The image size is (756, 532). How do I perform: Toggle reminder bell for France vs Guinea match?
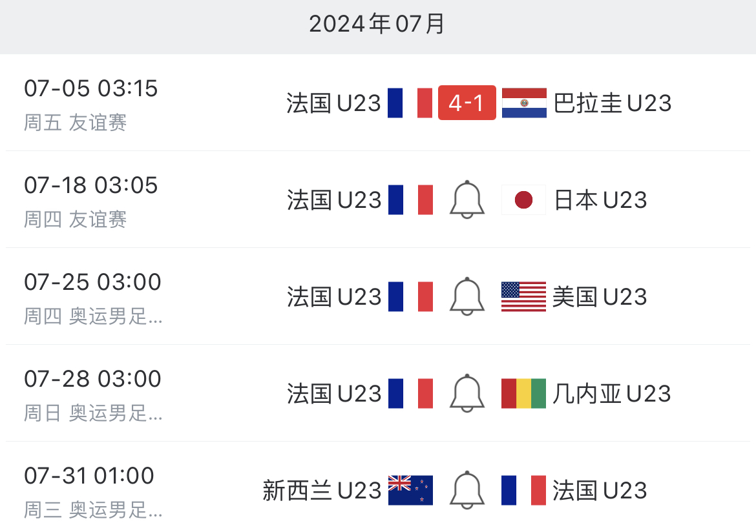tap(467, 393)
